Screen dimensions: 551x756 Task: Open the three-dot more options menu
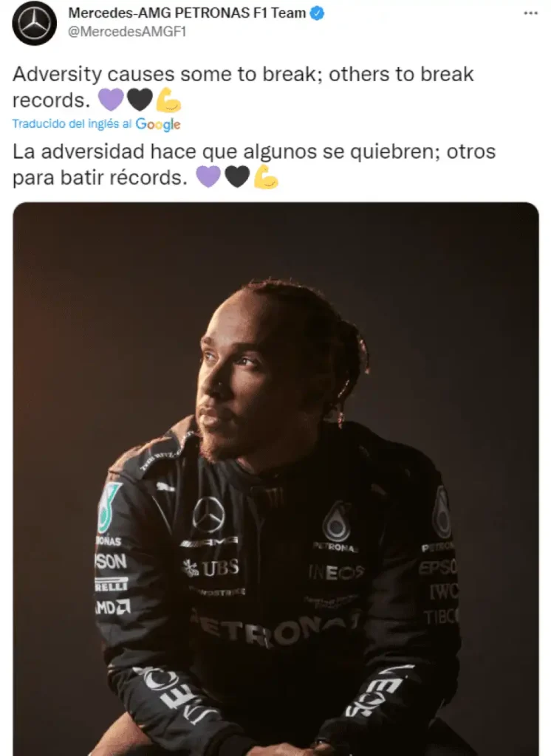click(x=531, y=13)
